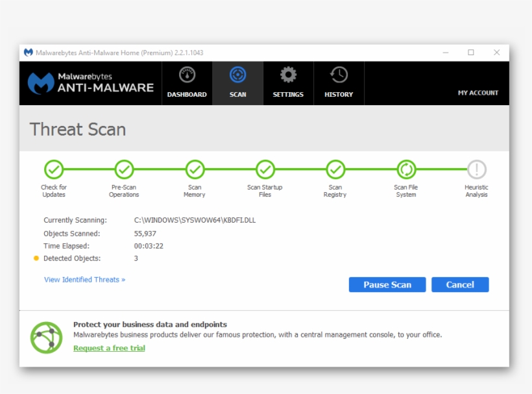Select the Scan target icon
Viewport: 532px width, 394px height.
click(x=237, y=75)
